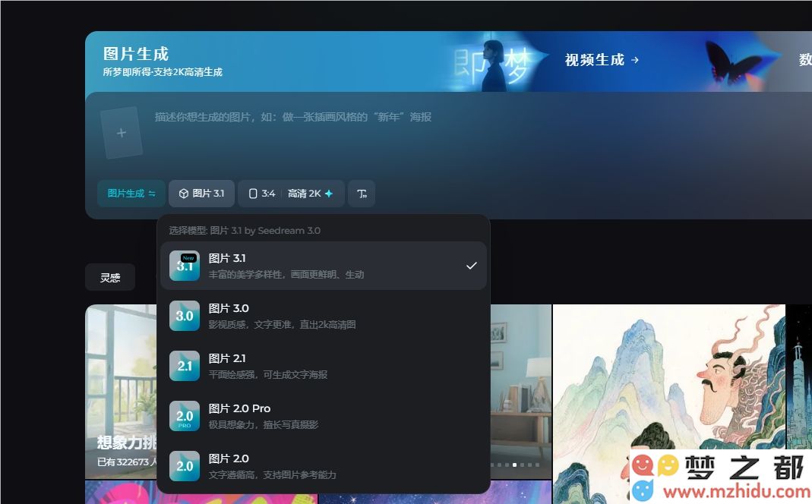The width and height of the screenshot is (812, 504).
Task: Click the 灵感 tab button
Action: [x=110, y=278]
